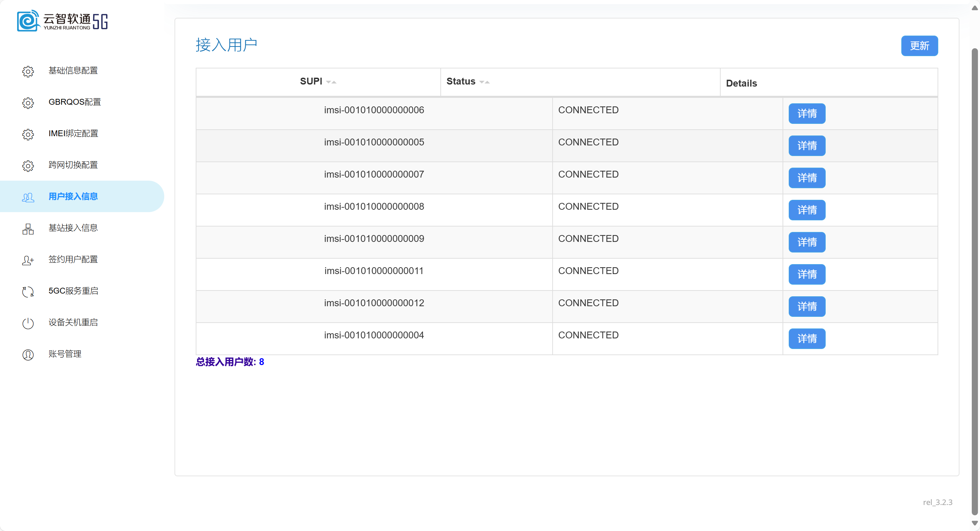Click 详情 for imsi-001010000000012
The image size is (980, 531).
(x=807, y=307)
